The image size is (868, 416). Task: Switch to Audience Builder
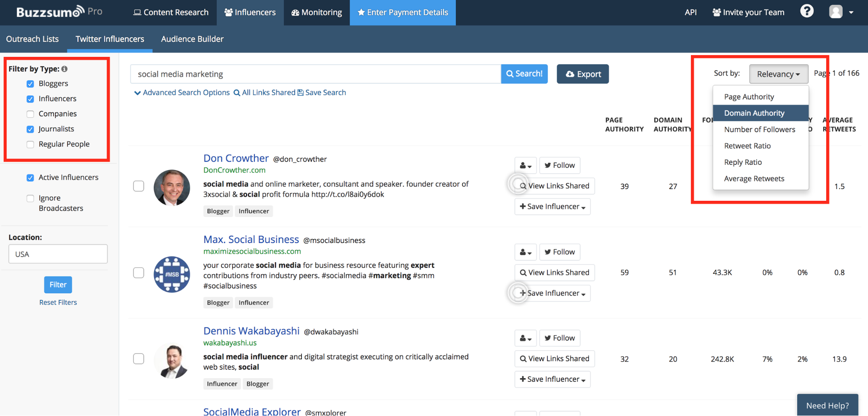(192, 39)
